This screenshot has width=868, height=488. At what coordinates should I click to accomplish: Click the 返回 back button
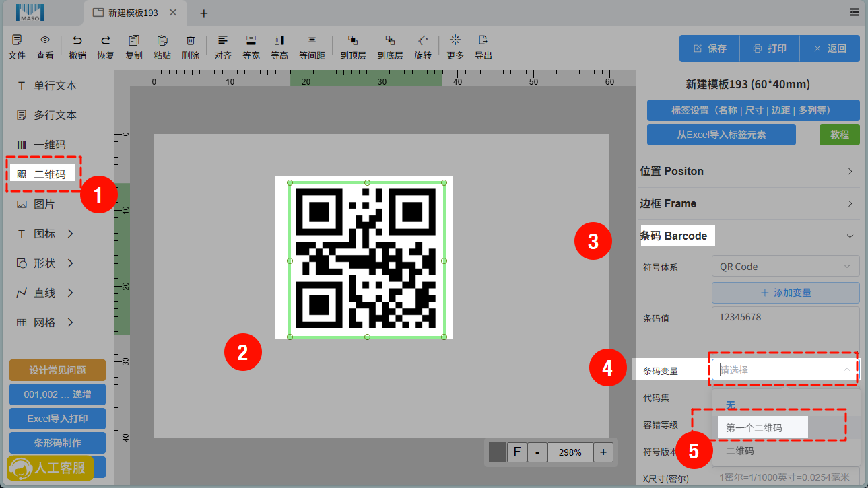830,48
